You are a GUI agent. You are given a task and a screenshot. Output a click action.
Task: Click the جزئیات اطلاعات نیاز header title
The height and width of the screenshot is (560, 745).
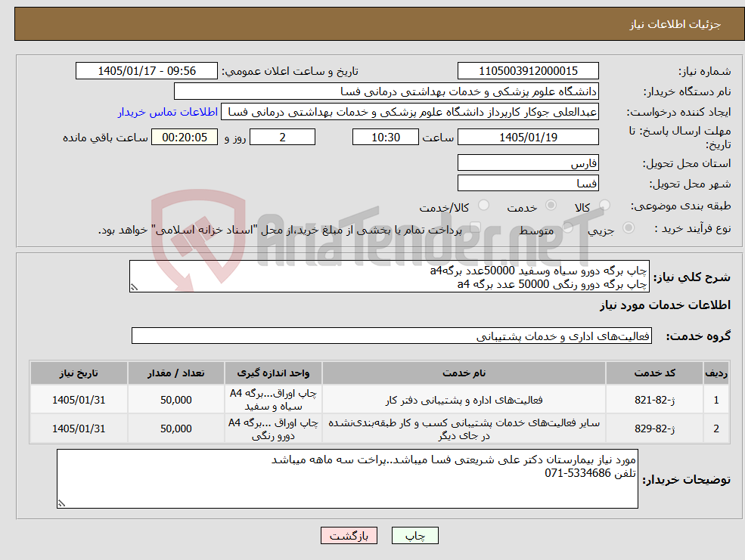click(x=675, y=24)
